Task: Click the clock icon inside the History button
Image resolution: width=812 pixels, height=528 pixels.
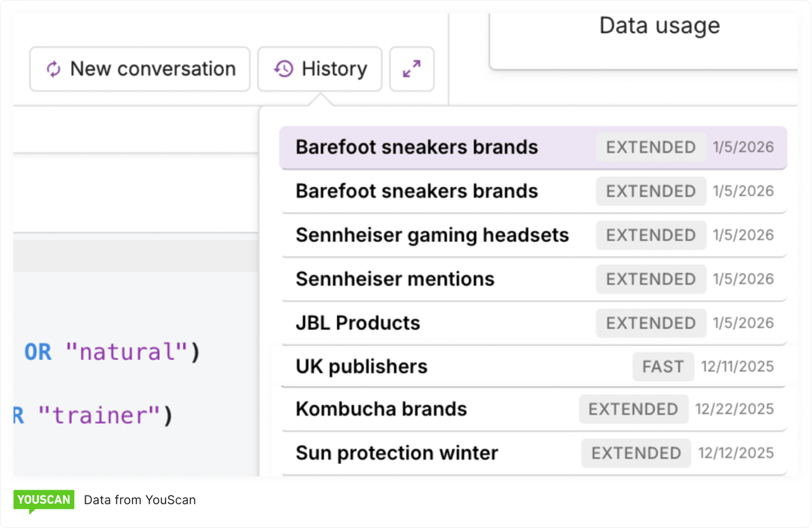Action: pos(284,69)
